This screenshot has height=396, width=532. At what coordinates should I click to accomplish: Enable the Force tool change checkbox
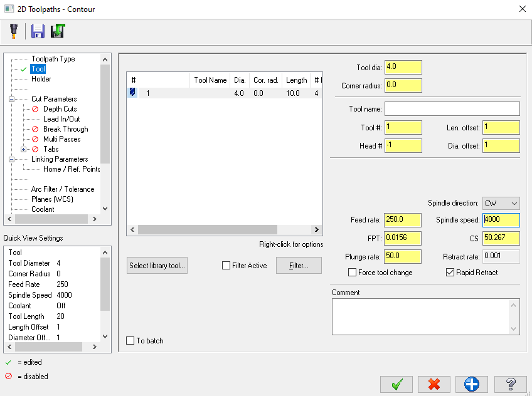click(x=353, y=271)
